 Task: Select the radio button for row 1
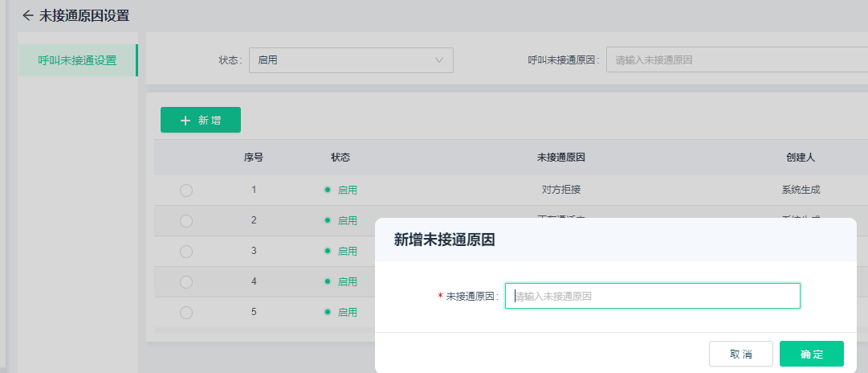pyautogui.click(x=186, y=191)
